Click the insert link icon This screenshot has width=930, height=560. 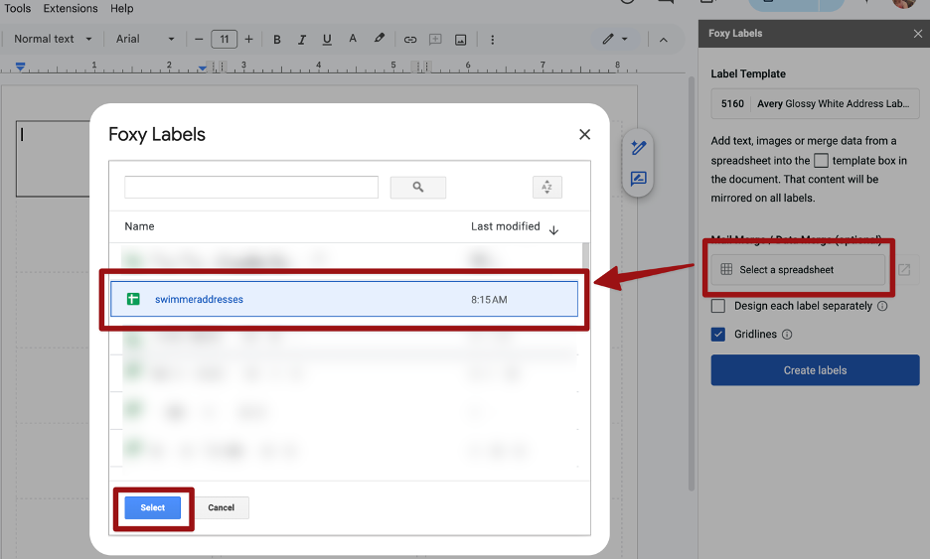pos(409,40)
